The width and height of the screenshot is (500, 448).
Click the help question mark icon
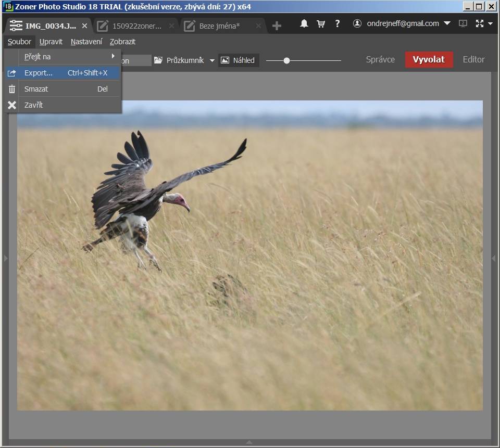337,24
